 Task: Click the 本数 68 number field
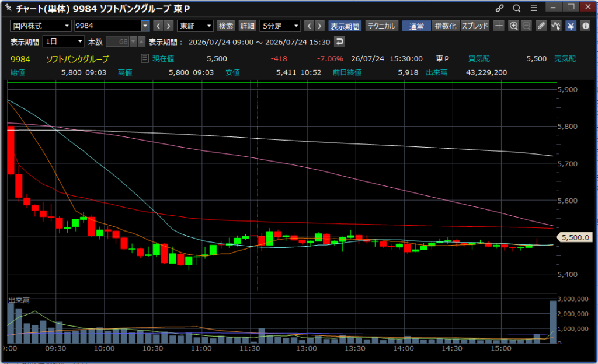pos(117,41)
